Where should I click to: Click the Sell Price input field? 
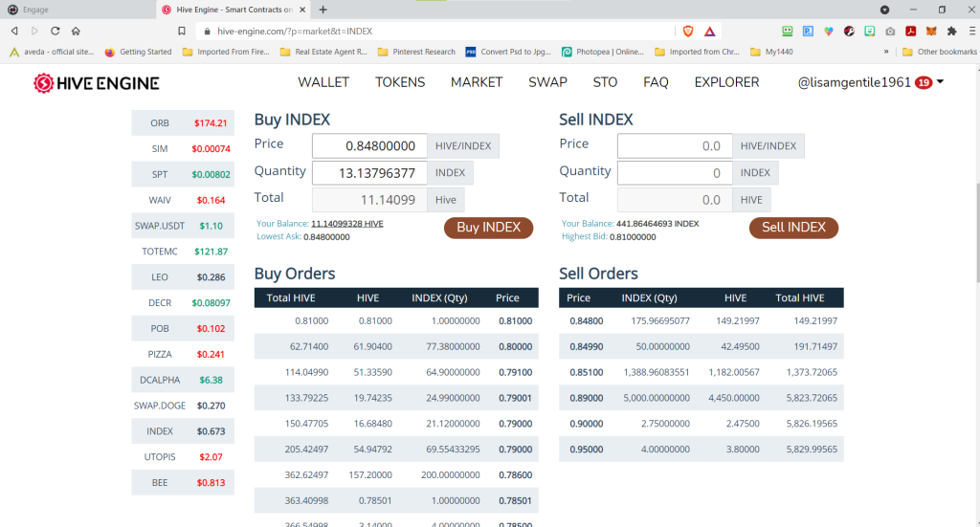point(675,145)
